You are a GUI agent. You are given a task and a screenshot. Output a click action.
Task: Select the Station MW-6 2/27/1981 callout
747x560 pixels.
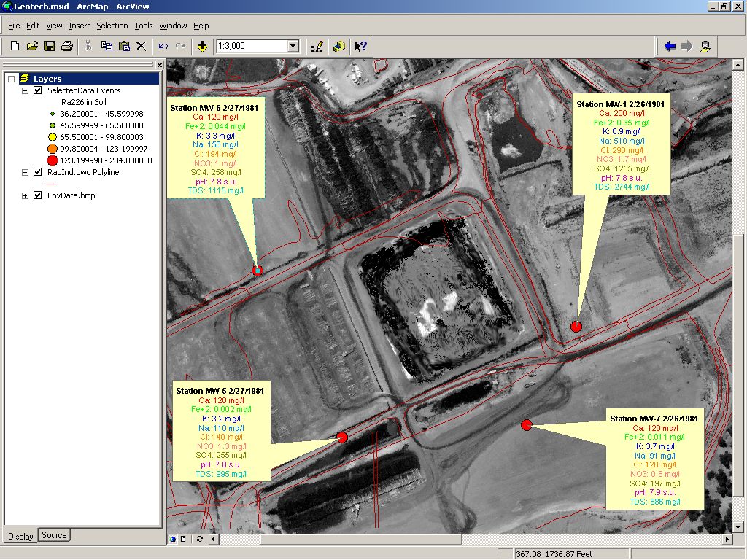[216, 149]
